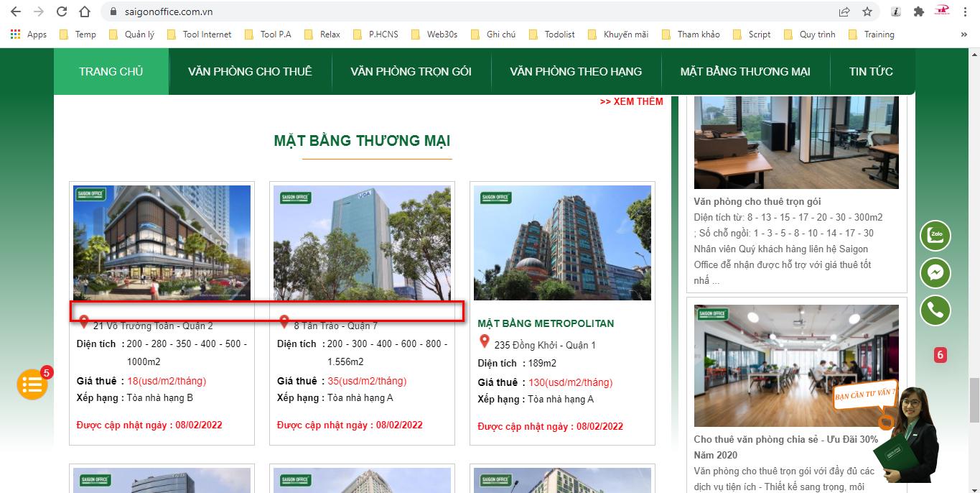980x493 pixels.
Task: Click the share page icon in address bar
Action: click(x=844, y=11)
